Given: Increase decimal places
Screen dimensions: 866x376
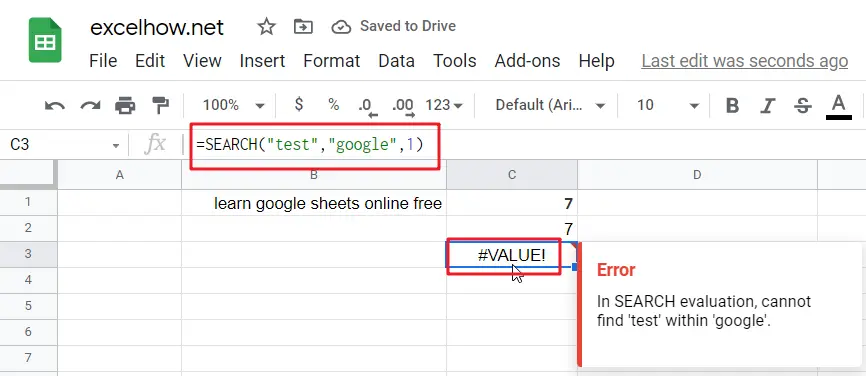Looking at the screenshot, I should coord(403,107).
